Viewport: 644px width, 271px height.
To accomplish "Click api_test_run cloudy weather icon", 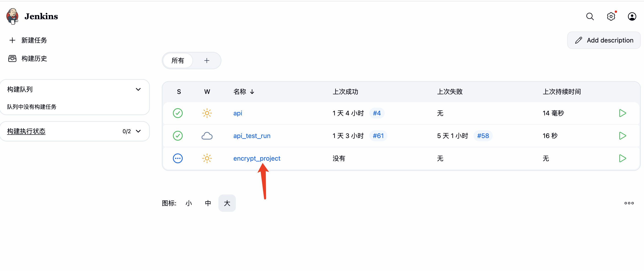I will [x=207, y=136].
